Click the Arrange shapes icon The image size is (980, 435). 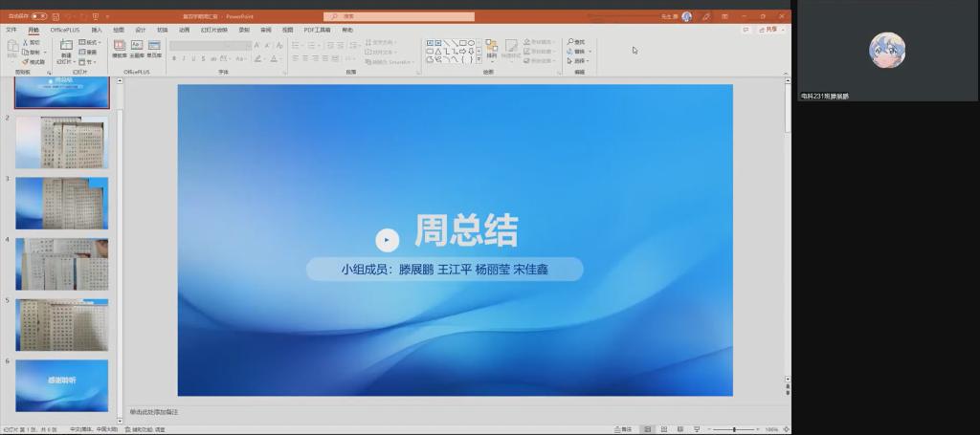coord(491,49)
